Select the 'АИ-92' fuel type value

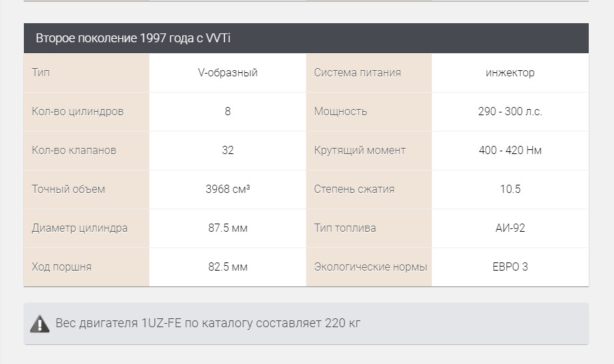(510, 228)
